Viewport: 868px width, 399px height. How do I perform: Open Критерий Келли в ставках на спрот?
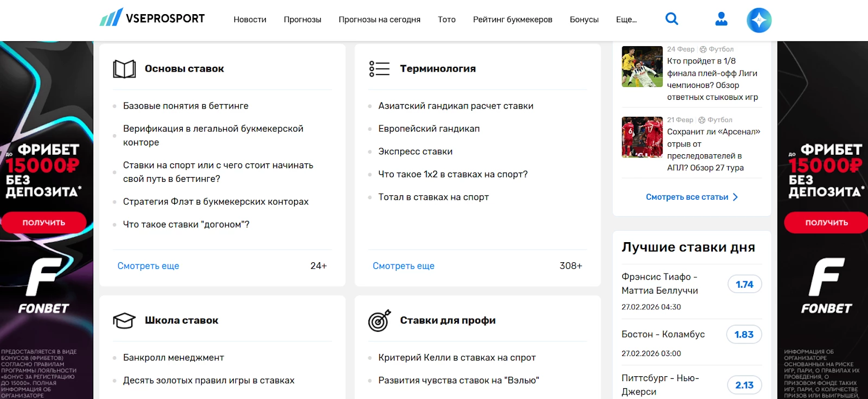(457, 358)
